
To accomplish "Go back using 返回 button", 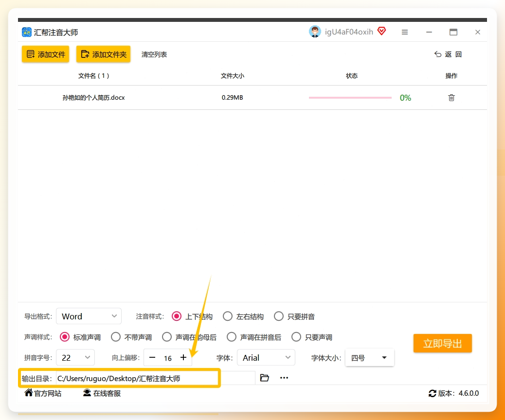I will 448,54.
